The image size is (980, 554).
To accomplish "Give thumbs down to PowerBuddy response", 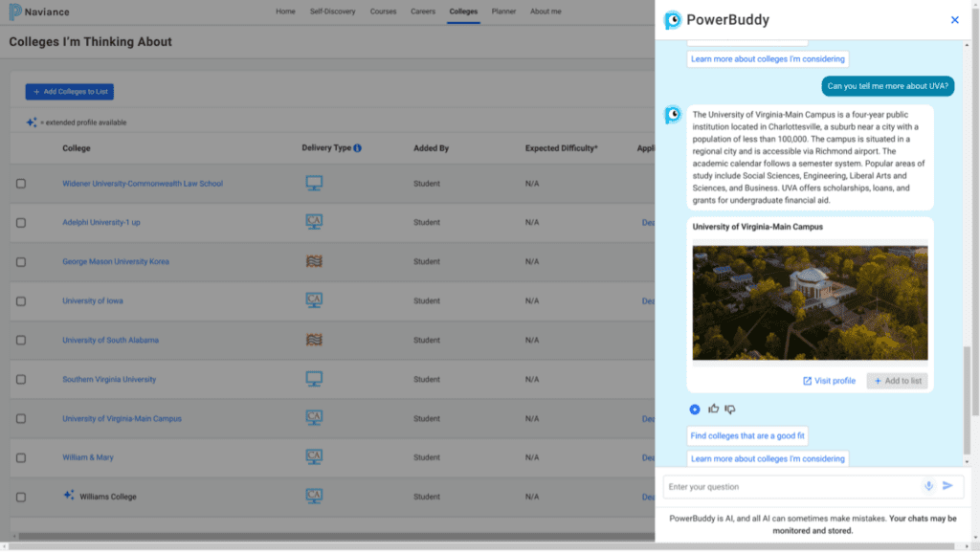I will pos(730,410).
